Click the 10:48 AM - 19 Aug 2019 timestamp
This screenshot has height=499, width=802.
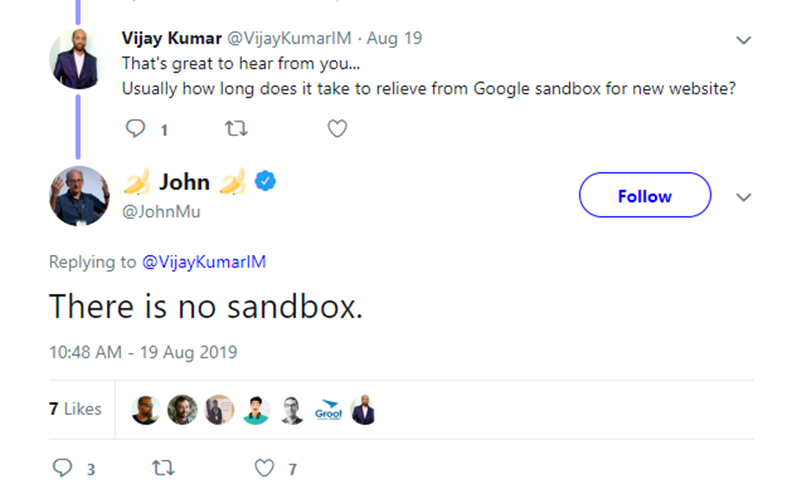click(143, 352)
